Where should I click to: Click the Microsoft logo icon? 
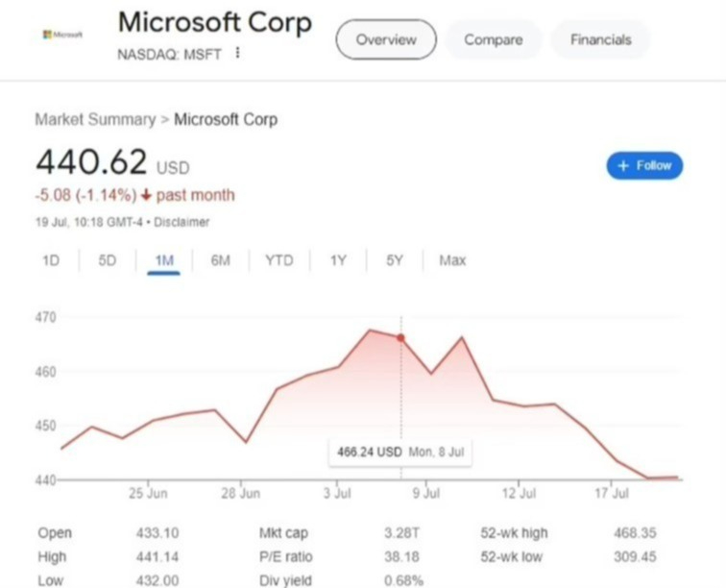[x=62, y=35]
